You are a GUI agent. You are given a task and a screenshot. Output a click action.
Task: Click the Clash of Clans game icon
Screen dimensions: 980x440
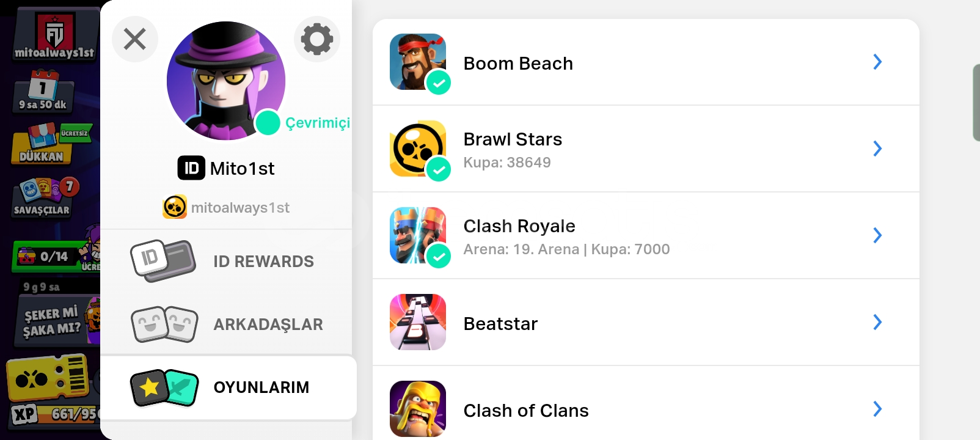pyautogui.click(x=418, y=409)
